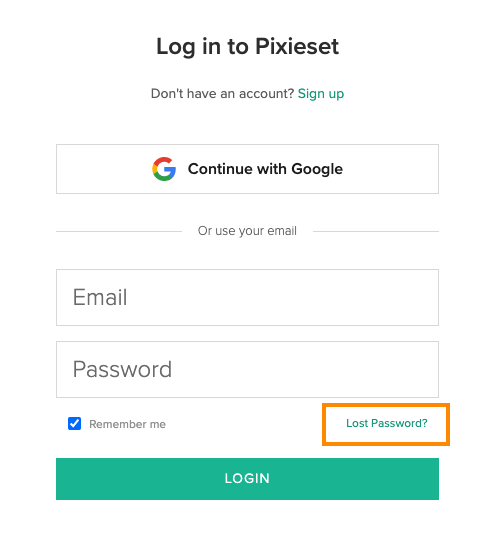Image resolution: width=502 pixels, height=535 pixels.
Task: Click the word Google in the sign-in button
Action: (317, 170)
